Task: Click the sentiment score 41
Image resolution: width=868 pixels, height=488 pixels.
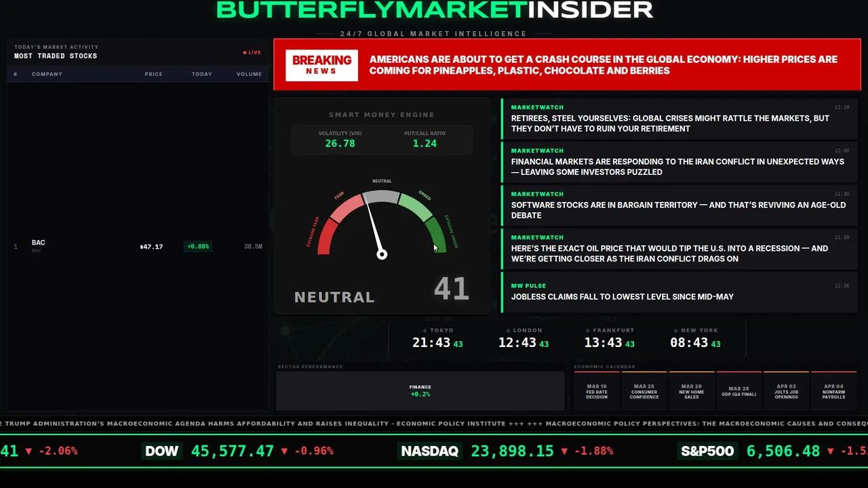Action: pyautogui.click(x=452, y=289)
